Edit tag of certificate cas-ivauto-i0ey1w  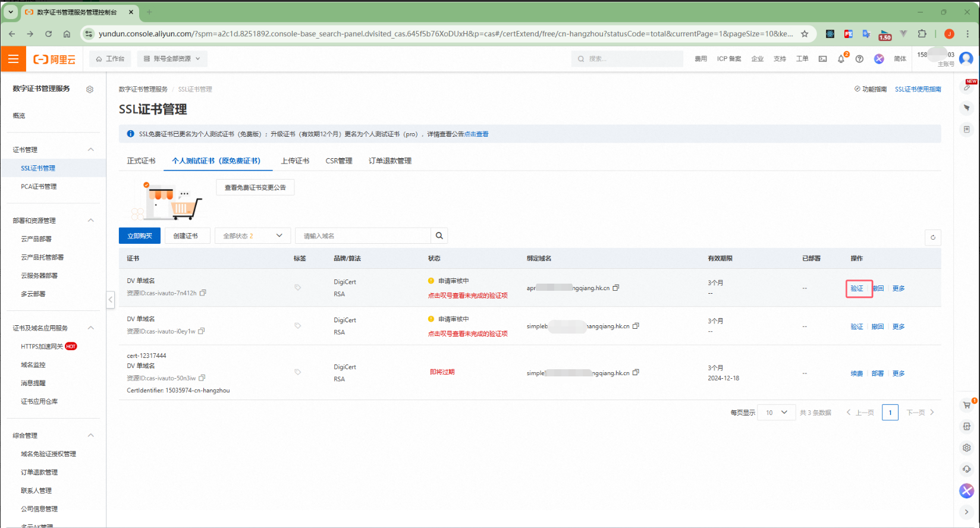tap(298, 326)
